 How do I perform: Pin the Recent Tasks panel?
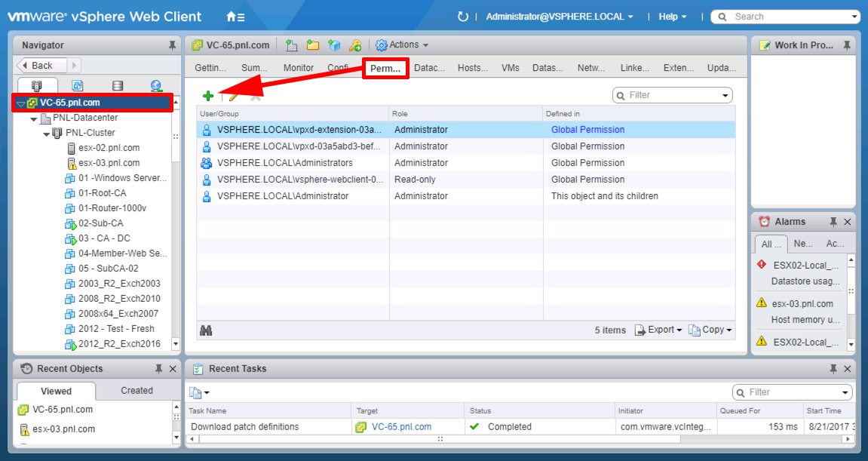point(833,368)
